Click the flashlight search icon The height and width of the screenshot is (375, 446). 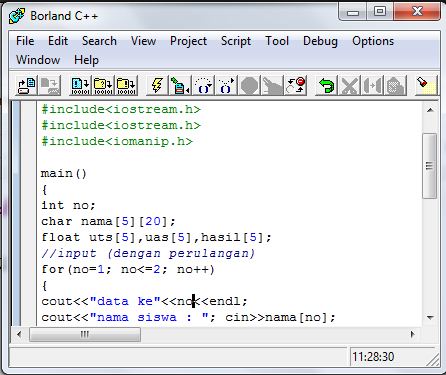coord(426,86)
